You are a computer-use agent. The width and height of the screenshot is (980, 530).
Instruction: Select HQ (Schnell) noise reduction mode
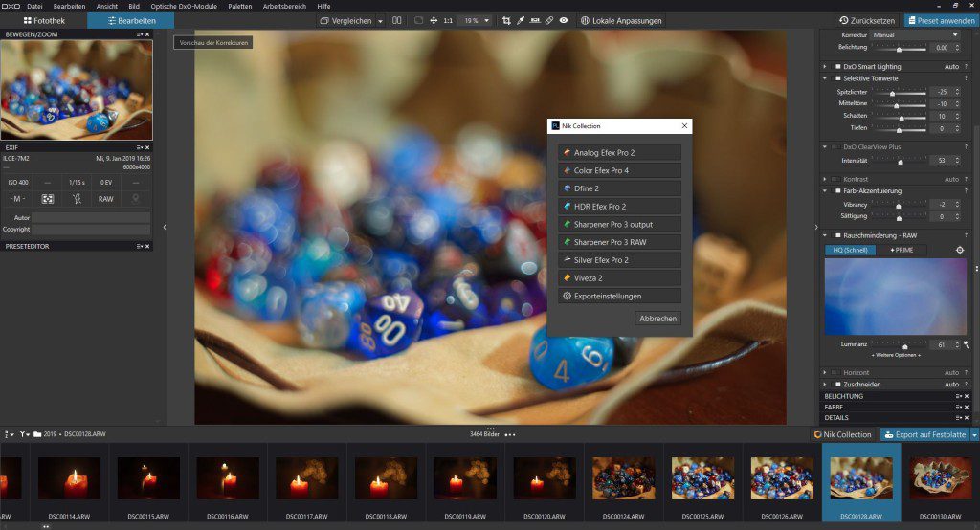pos(850,250)
